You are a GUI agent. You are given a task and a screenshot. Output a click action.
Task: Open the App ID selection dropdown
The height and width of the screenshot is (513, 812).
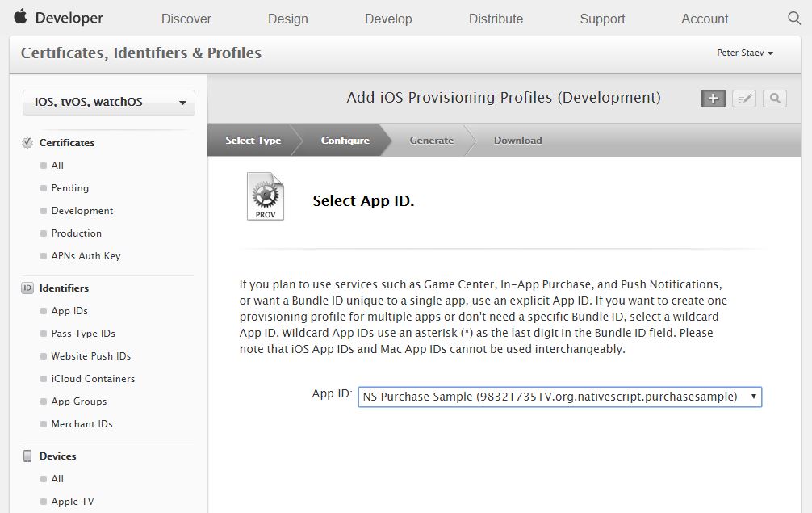coord(560,397)
